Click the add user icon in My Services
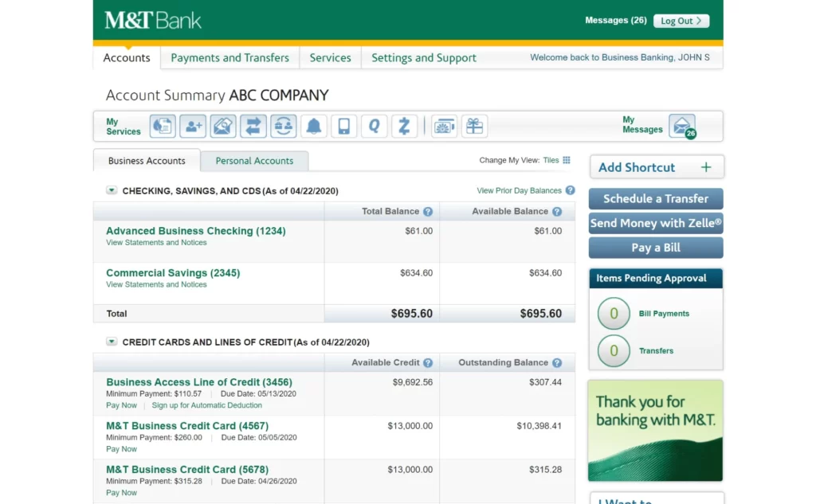816x504 pixels. coord(193,126)
